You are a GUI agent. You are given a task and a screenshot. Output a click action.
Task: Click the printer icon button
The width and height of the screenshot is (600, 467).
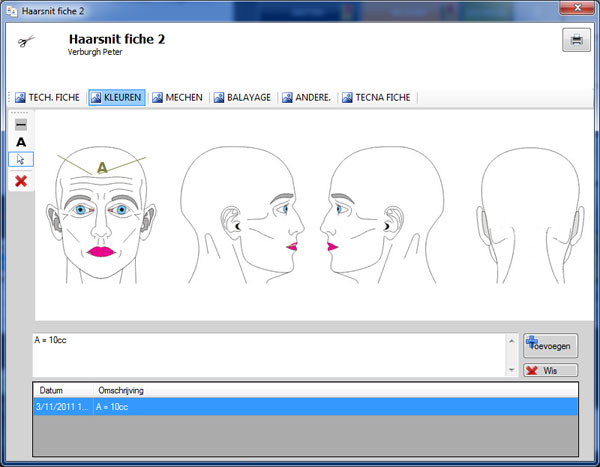pos(576,40)
